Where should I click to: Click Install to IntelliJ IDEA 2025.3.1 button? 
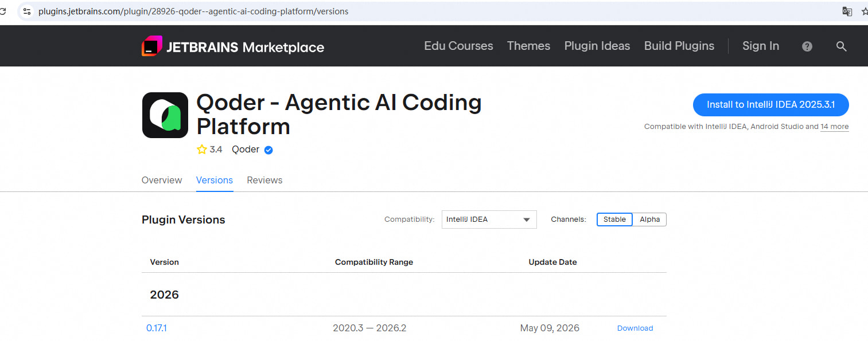click(770, 105)
